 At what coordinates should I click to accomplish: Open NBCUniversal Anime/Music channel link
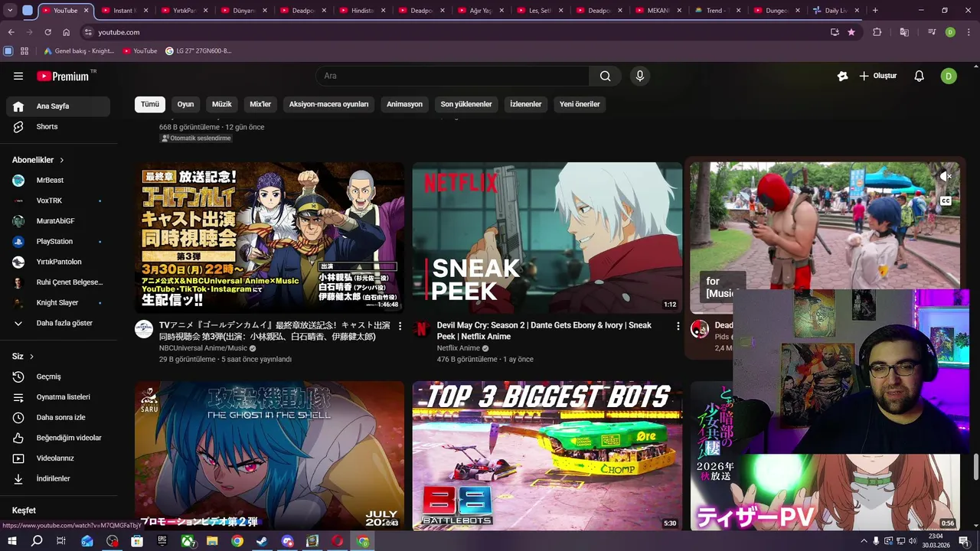click(x=203, y=348)
